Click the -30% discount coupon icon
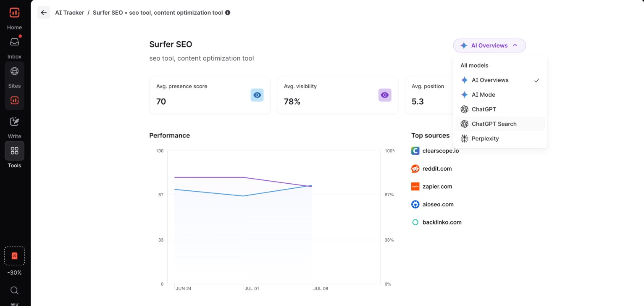 click(14, 256)
